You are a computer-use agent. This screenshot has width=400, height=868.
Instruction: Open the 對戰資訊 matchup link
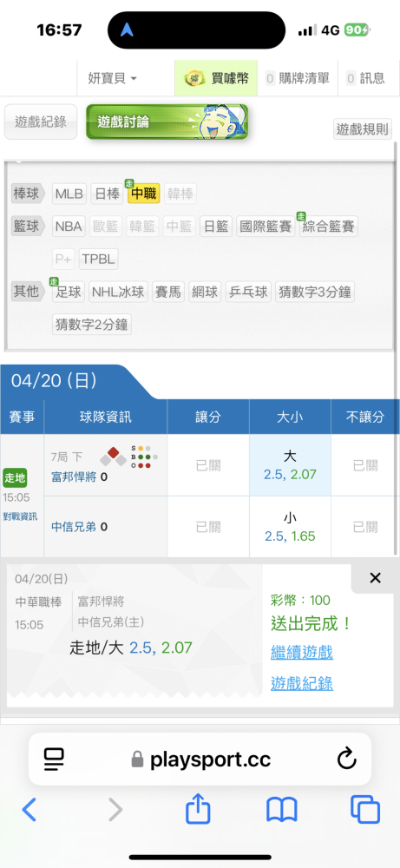19,516
